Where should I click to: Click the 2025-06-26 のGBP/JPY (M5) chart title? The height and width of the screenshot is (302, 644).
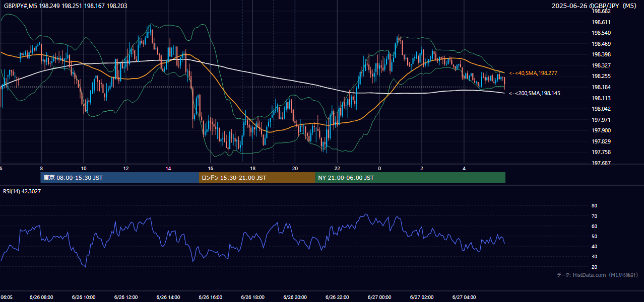pos(595,6)
